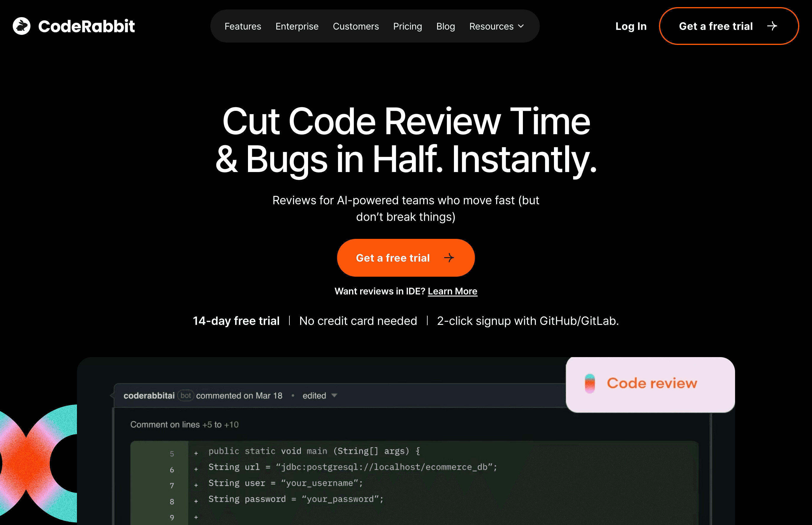This screenshot has height=525, width=812.
Task: Click the bot badge next to coderabbitai
Action: pos(186,396)
